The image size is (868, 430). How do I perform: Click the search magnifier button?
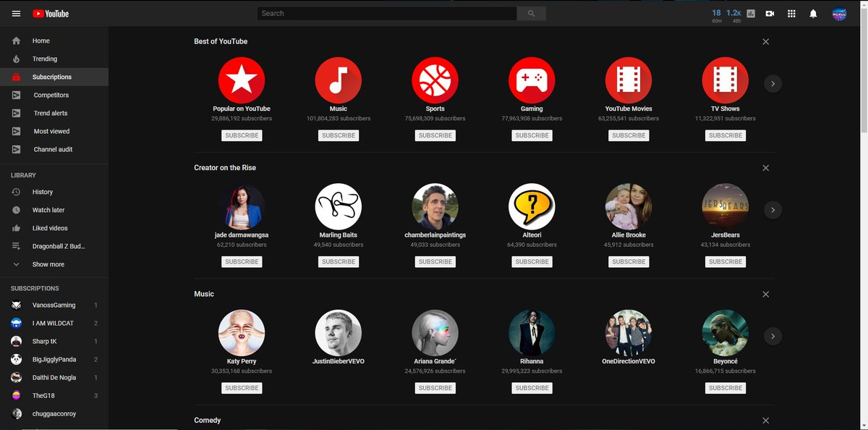click(x=532, y=13)
